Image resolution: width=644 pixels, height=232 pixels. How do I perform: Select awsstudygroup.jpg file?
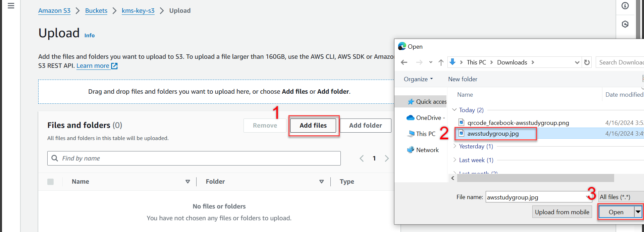(493, 134)
